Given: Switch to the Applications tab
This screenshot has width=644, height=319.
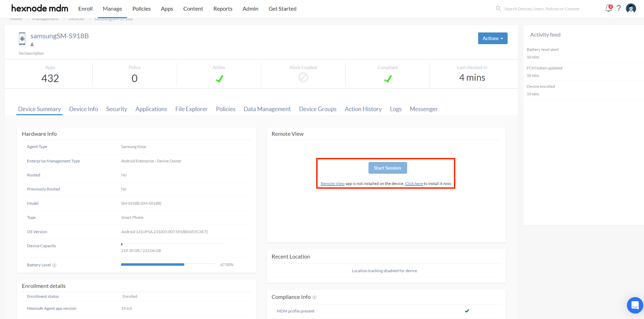Looking at the screenshot, I should tap(151, 109).
